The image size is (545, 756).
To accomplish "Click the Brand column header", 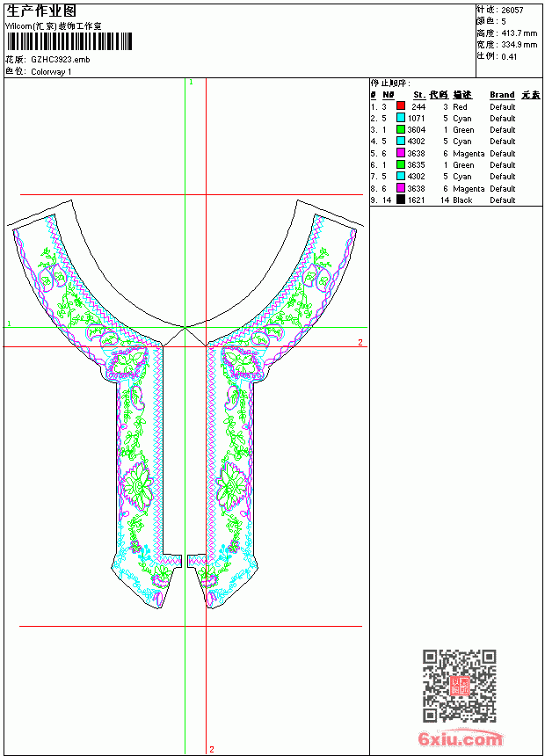I will click(x=502, y=95).
